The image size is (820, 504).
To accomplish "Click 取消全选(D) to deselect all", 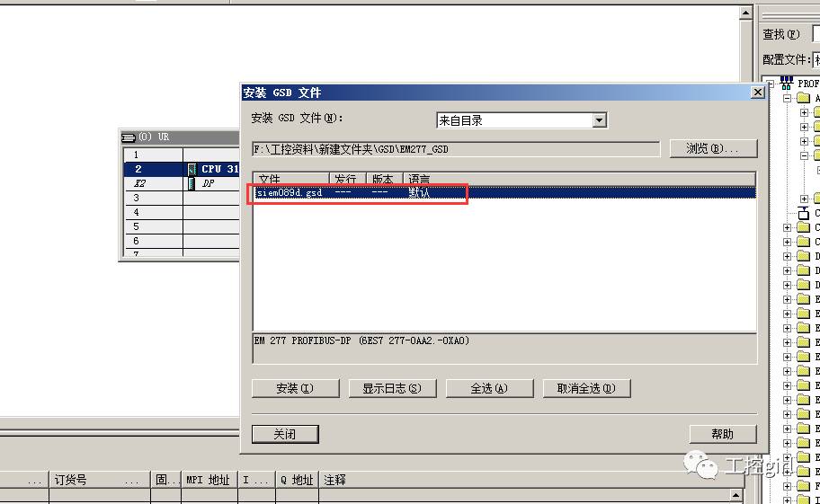I will pos(586,389).
